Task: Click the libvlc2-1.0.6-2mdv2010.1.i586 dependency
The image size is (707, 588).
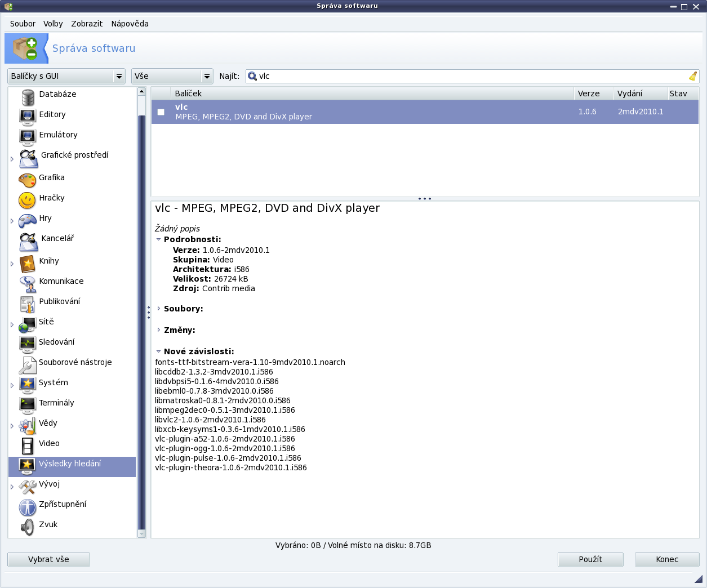Action: (210, 420)
